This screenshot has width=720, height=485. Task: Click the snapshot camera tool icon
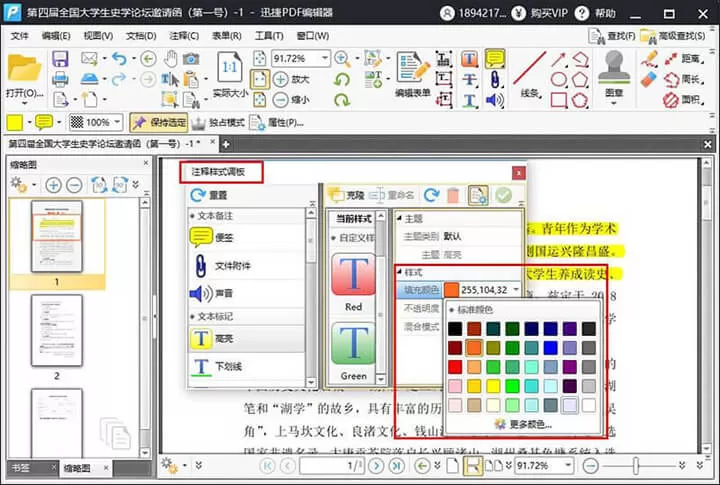pos(191,59)
